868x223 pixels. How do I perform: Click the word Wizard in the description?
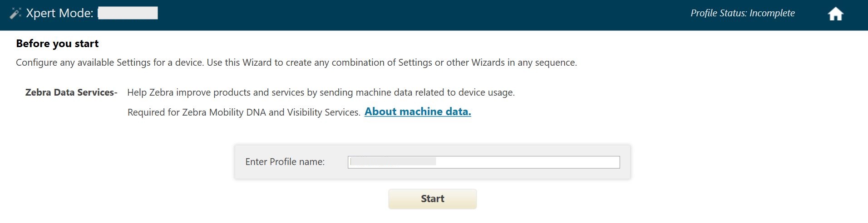coord(256,63)
